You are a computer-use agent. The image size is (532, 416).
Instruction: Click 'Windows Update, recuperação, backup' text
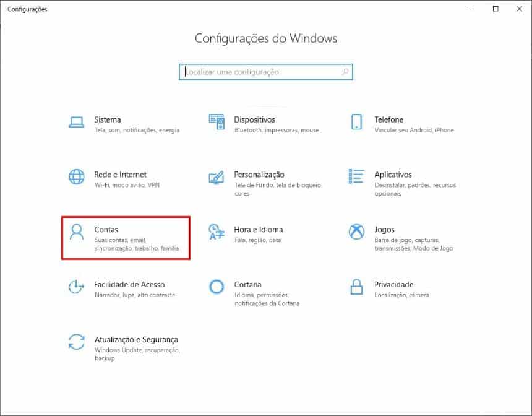(x=137, y=354)
